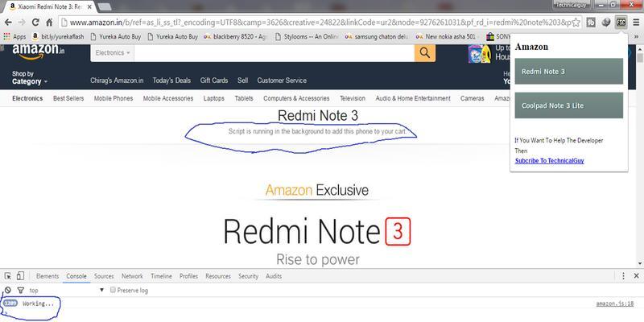Open the Timeline tab
The width and height of the screenshot is (644, 322).
(x=162, y=276)
